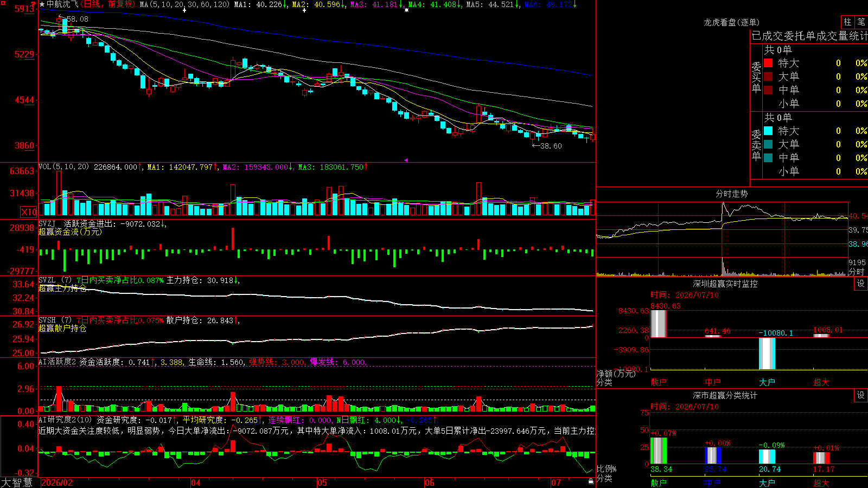This screenshot has width=868, height=488.
Task: Click the magenta arrow marker below the K-line chart
Action: pyautogui.click(x=406, y=160)
